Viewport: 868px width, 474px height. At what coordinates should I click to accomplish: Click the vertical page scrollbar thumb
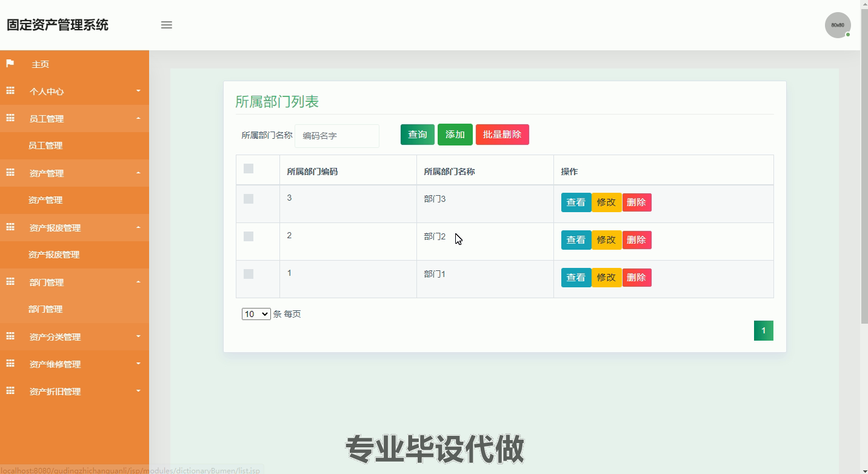coord(864,167)
